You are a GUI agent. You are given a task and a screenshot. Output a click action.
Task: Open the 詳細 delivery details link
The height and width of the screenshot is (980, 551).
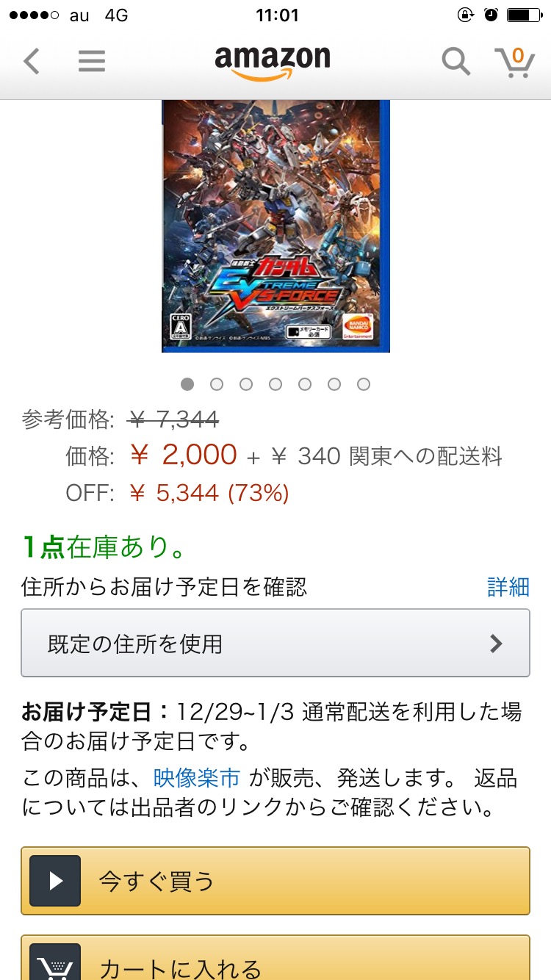click(x=508, y=586)
